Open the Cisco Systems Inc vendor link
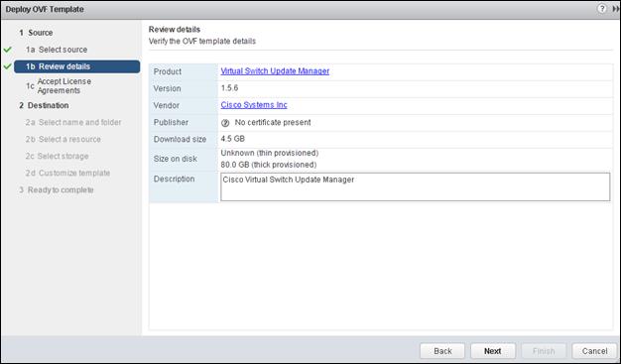This screenshot has height=364, width=621. click(x=254, y=105)
